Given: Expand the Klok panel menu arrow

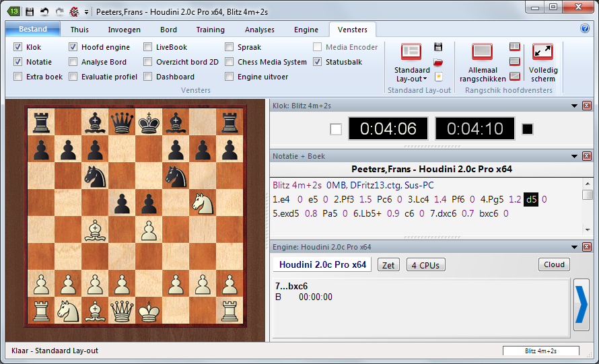Looking at the screenshot, I should point(574,106).
